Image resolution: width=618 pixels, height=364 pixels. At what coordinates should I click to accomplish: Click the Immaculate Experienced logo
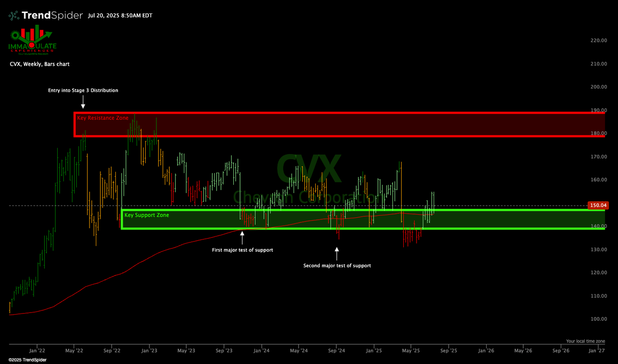pyautogui.click(x=33, y=41)
